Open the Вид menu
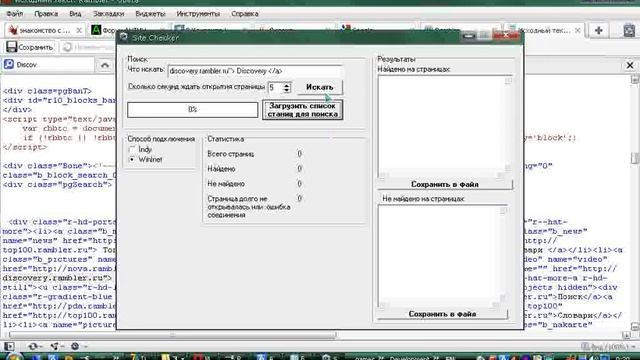This screenshot has width=640, height=360. pyautogui.click(x=75, y=13)
